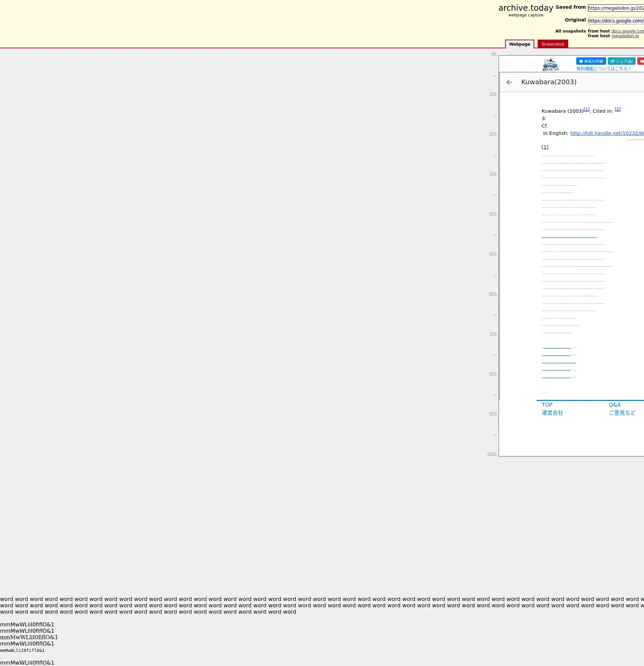Jump to the 50% scroll marker
Screen dimensions: 644x666
[492, 254]
